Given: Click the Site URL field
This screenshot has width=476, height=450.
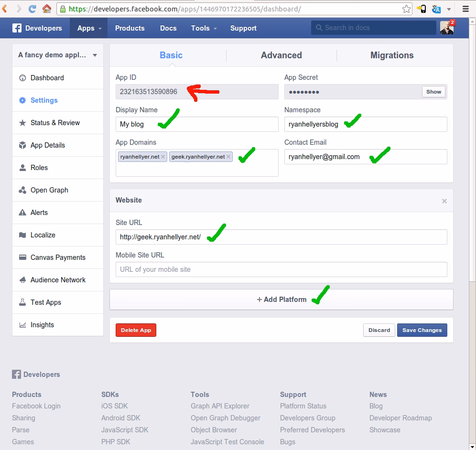Looking at the screenshot, I should (281, 237).
